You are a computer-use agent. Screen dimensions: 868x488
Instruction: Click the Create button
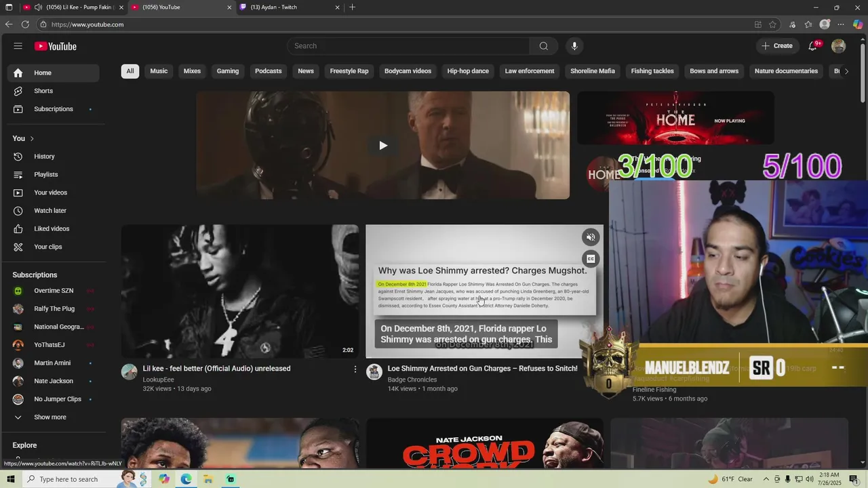(777, 46)
